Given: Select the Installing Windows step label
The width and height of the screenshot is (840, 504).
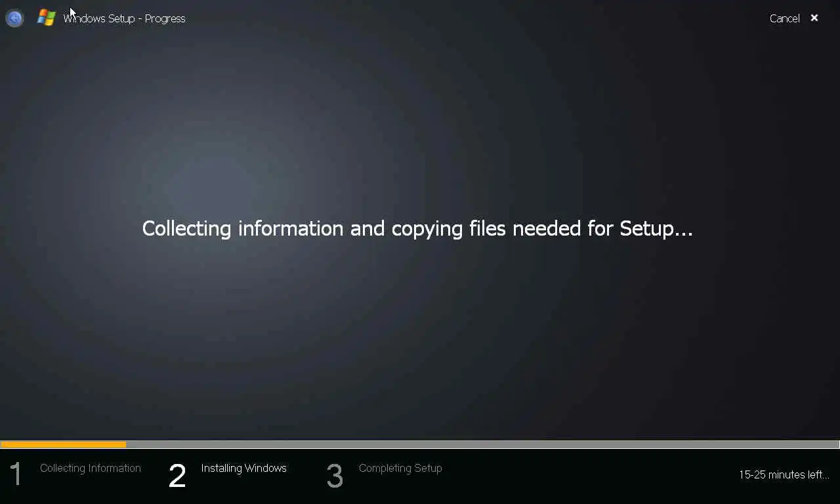Looking at the screenshot, I should pos(244,468).
